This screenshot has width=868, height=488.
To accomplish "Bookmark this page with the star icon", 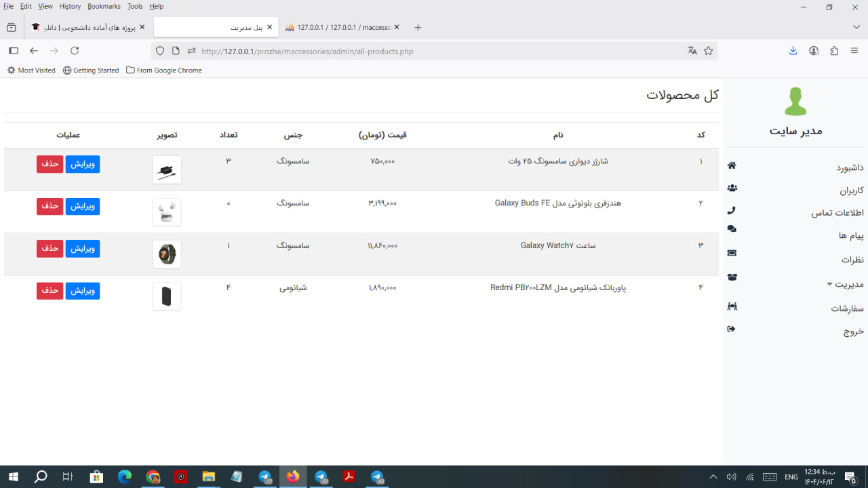I will 709,51.
